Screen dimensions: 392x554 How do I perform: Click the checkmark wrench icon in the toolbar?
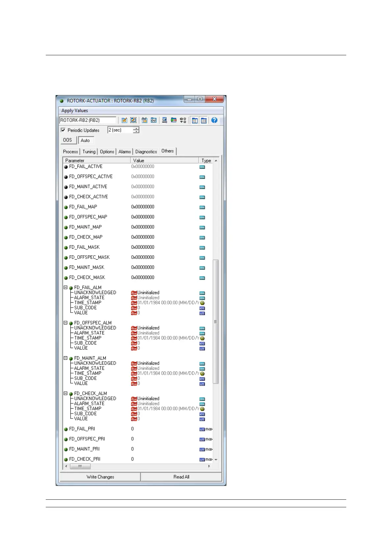point(165,120)
